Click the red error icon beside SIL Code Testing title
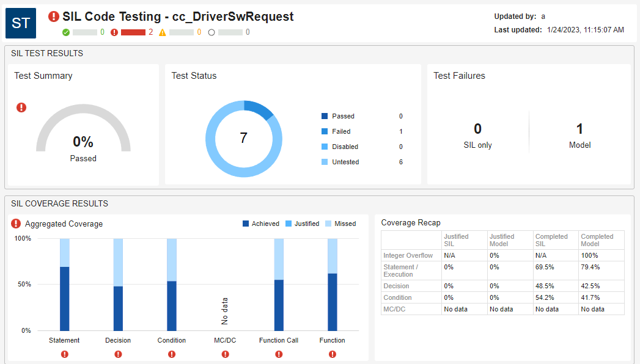The image size is (640, 364). point(53,16)
